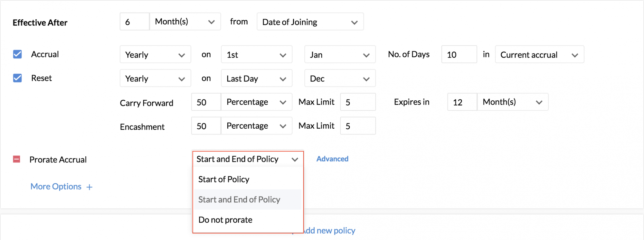Expand the Effective After Month(s) unit dropdown
Screen dimensions: 644x240
click(185, 22)
